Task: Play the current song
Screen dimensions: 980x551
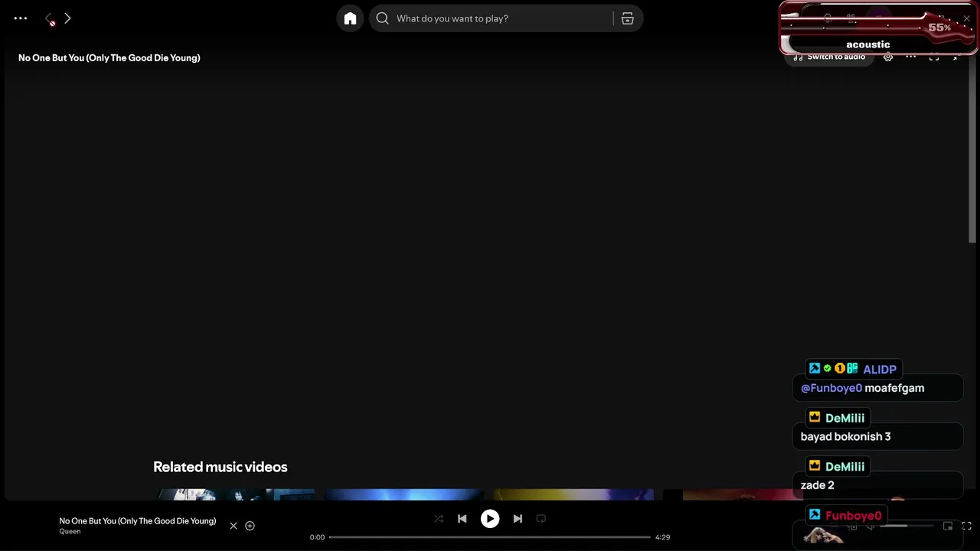Action: (x=490, y=519)
